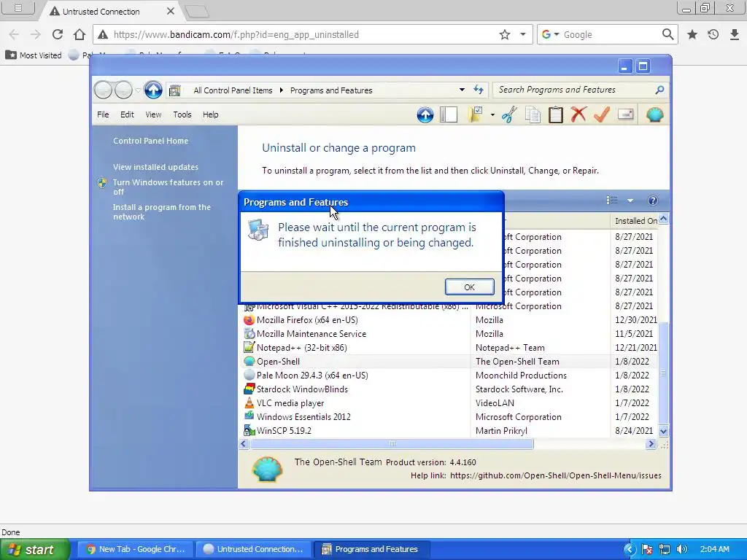The image size is (747, 560).
Task: Open the View menu
Action: tap(153, 114)
